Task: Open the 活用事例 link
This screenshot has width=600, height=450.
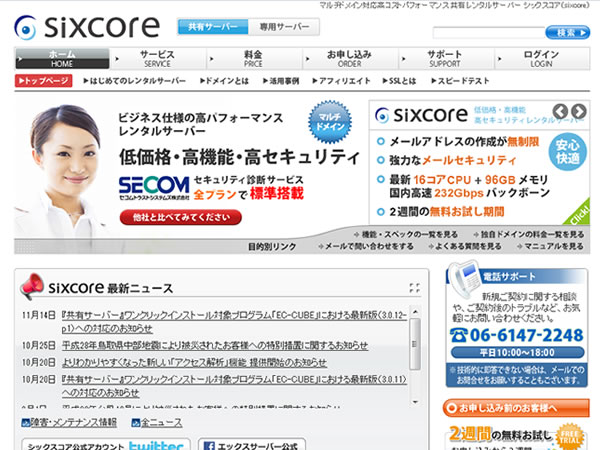Action: pyautogui.click(x=281, y=81)
